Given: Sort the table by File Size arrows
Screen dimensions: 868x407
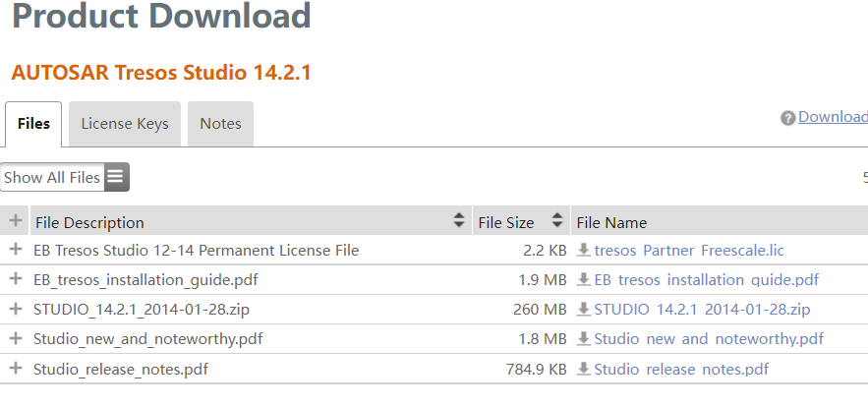Looking at the screenshot, I should pos(557,221).
